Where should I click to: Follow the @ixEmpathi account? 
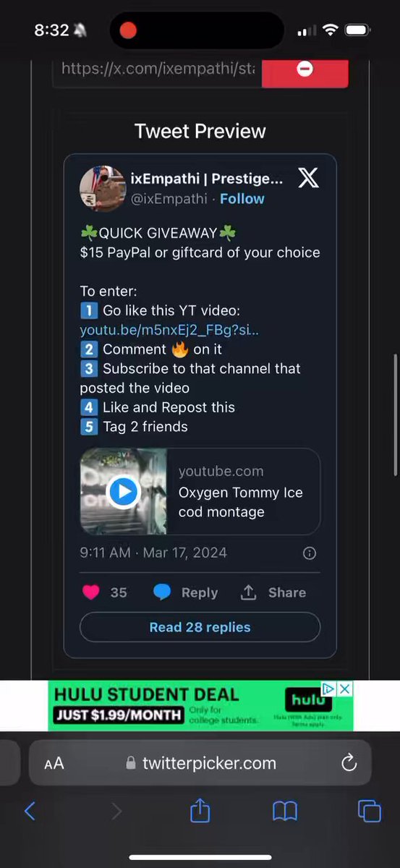242,199
